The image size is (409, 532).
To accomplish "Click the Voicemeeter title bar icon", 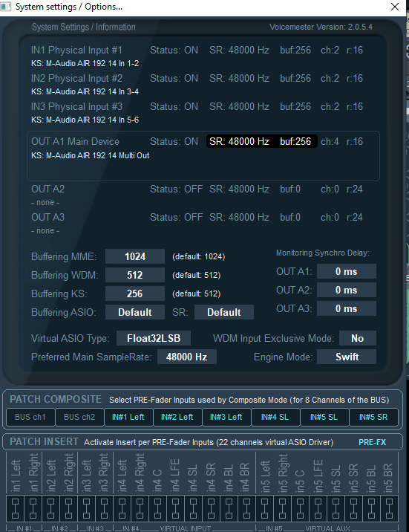I will coord(6,7).
